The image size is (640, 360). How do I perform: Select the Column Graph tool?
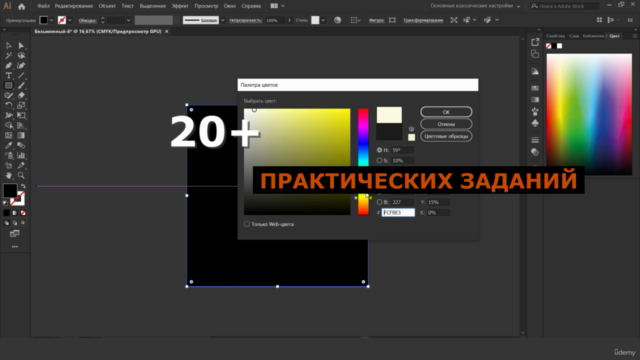pyautogui.click(x=21, y=156)
